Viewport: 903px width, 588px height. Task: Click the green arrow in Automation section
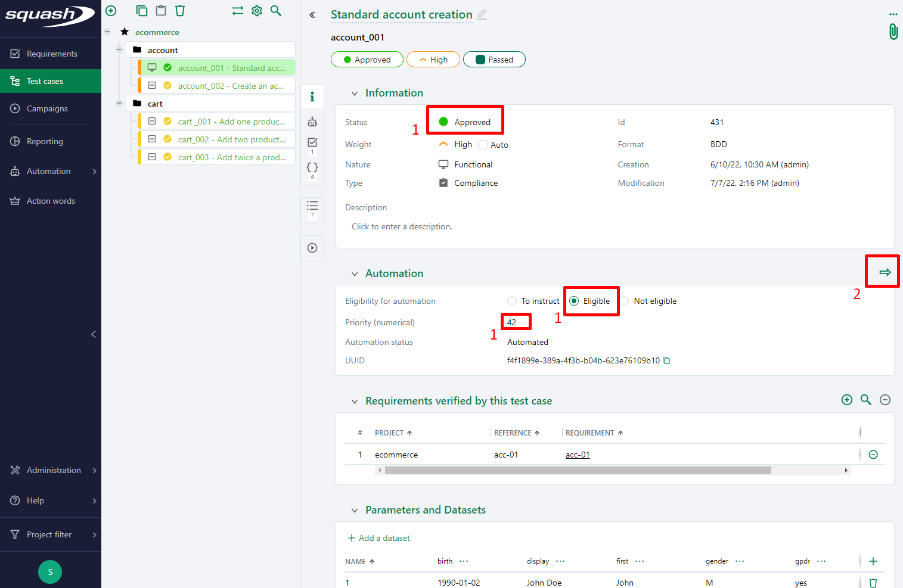coord(885,272)
